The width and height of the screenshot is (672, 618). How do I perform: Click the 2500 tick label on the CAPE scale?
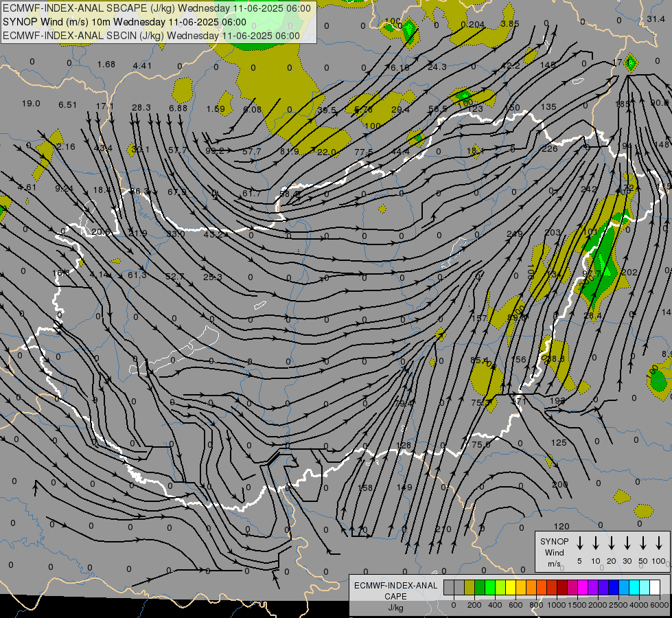click(618, 605)
